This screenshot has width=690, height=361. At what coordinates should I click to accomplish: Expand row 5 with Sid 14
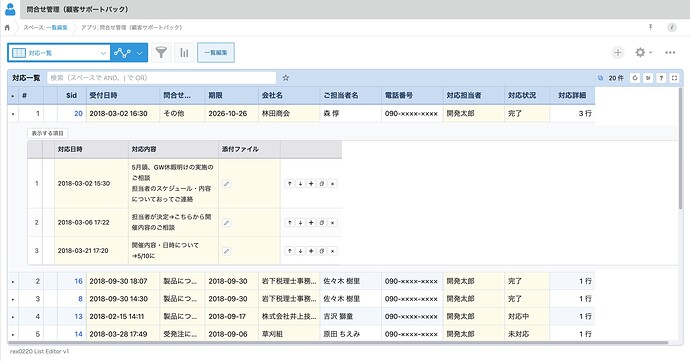pos(13,335)
